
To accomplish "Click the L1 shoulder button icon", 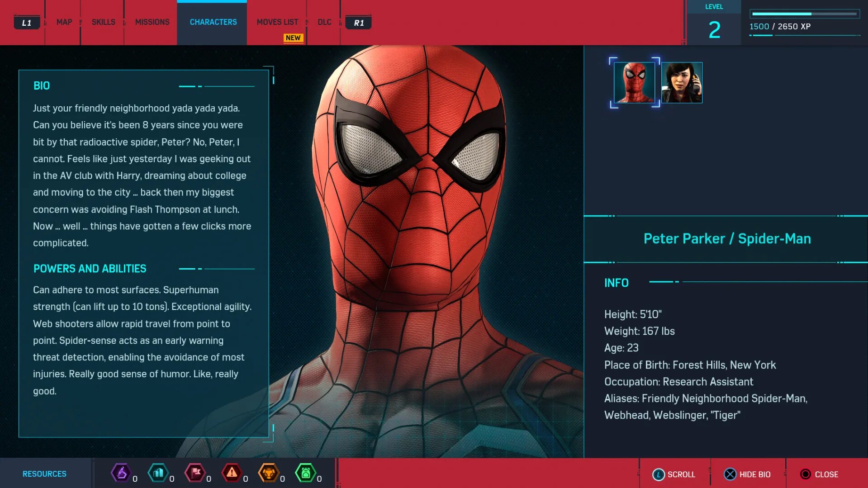I will pos(27,23).
